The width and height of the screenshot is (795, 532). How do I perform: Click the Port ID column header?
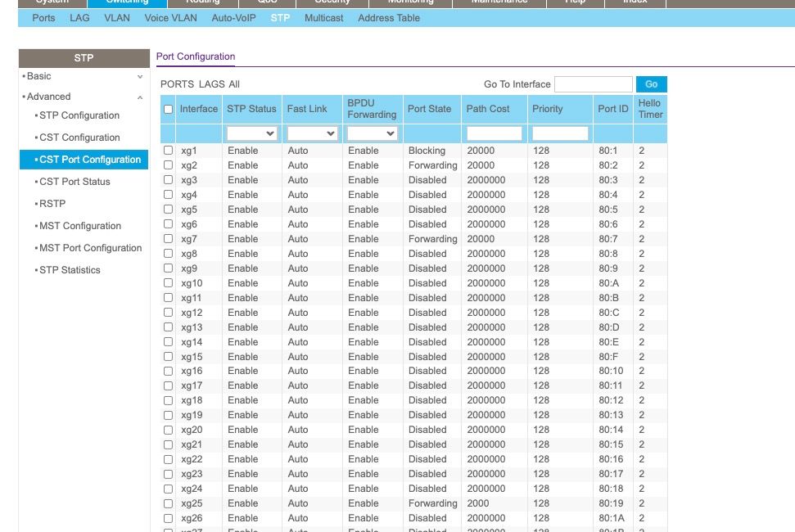coord(613,109)
